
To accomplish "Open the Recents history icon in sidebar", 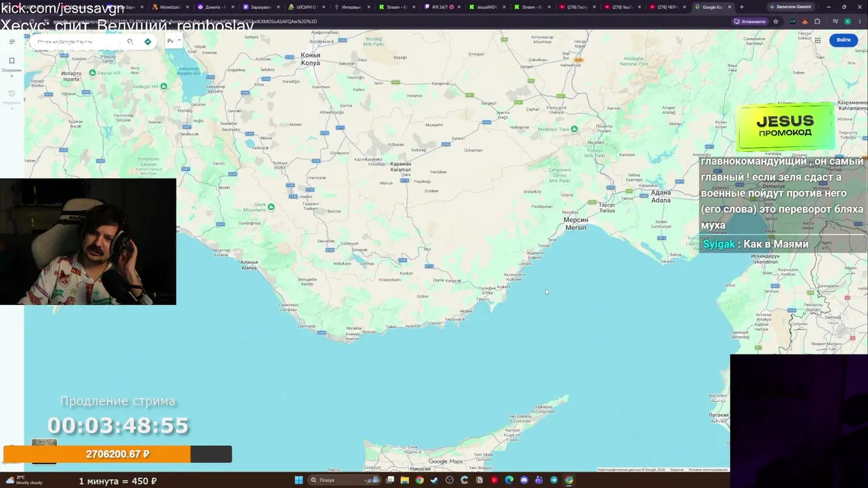I will point(12,94).
